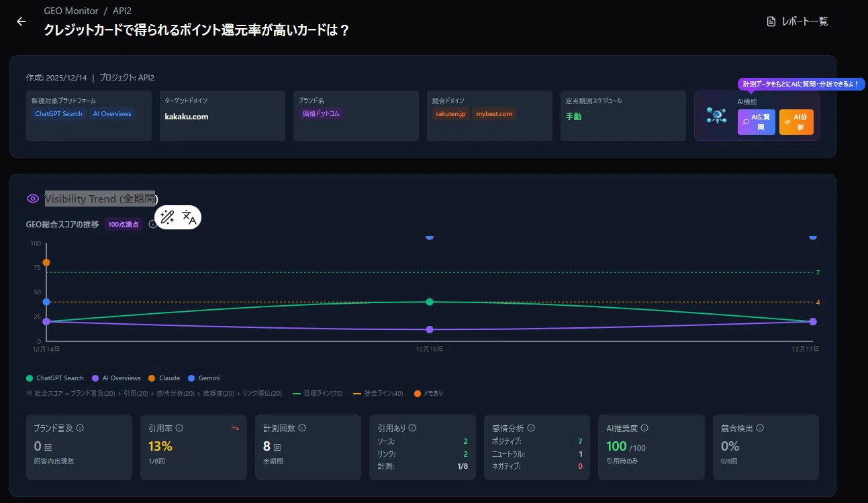Select the magic wand AI edit icon
868x503 pixels.
pos(167,217)
